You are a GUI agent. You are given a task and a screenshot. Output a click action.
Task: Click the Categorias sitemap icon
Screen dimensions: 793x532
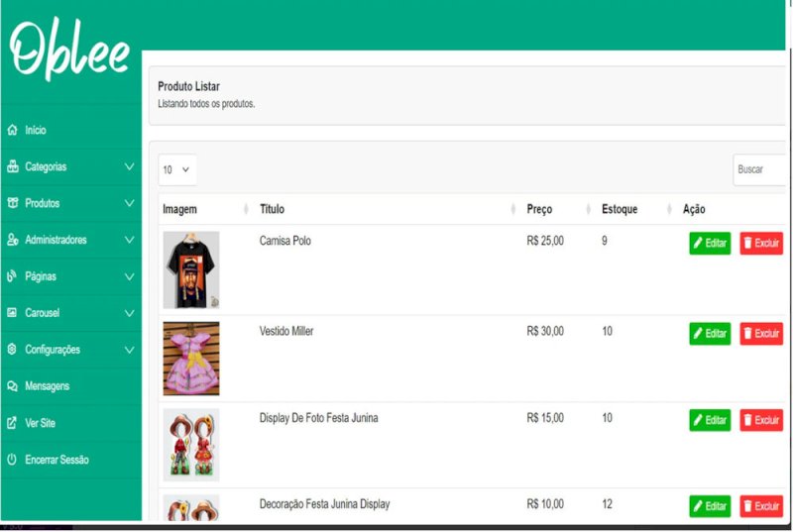12,167
